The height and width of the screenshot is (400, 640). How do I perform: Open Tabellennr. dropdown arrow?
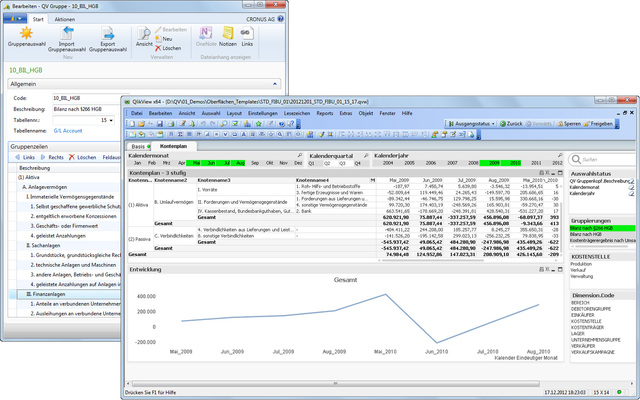(111, 120)
